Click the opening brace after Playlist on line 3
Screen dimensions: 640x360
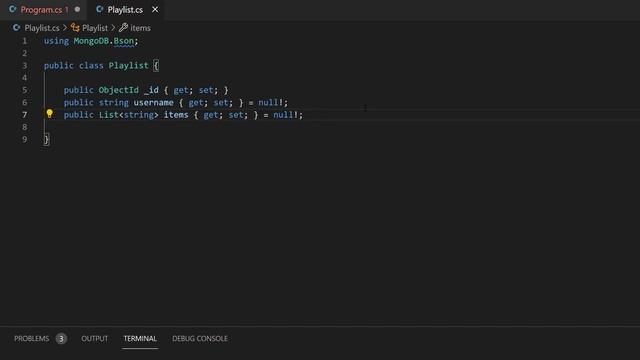click(156, 65)
